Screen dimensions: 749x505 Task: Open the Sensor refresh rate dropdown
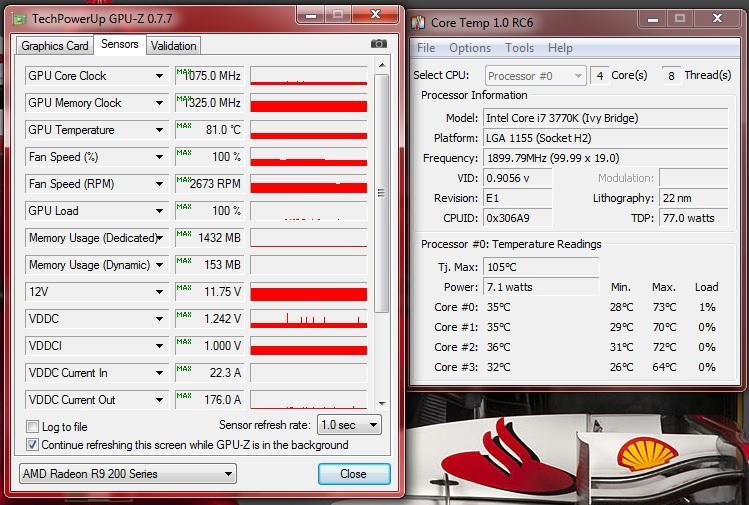tap(349, 425)
